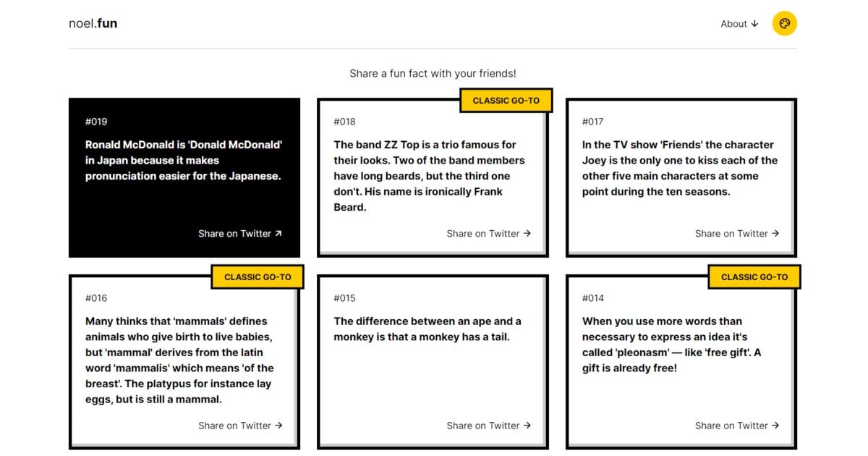Click the Classic Go-To badge on card #014
This screenshot has height=456, width=868.
pyautogui.click(x=754, y=277)
